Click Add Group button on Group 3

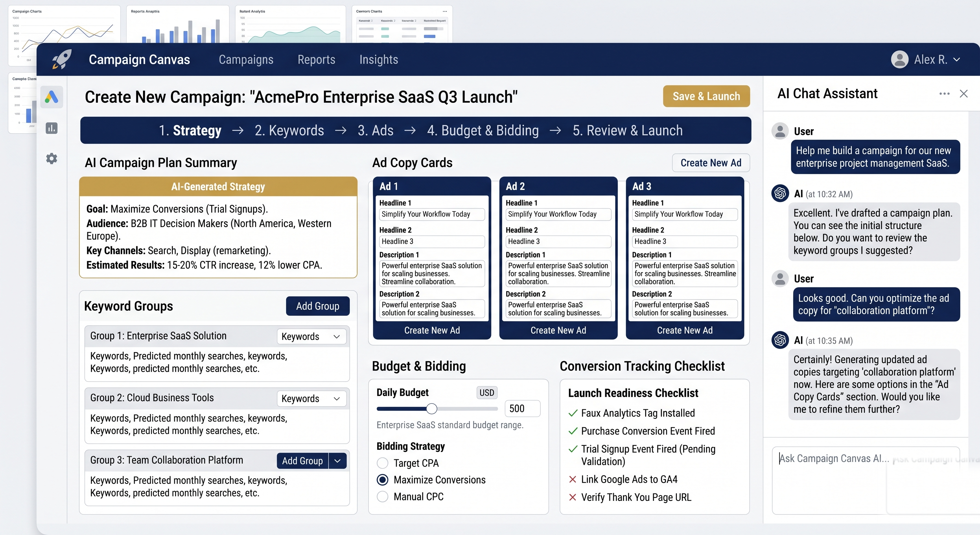tap(302, 461)
